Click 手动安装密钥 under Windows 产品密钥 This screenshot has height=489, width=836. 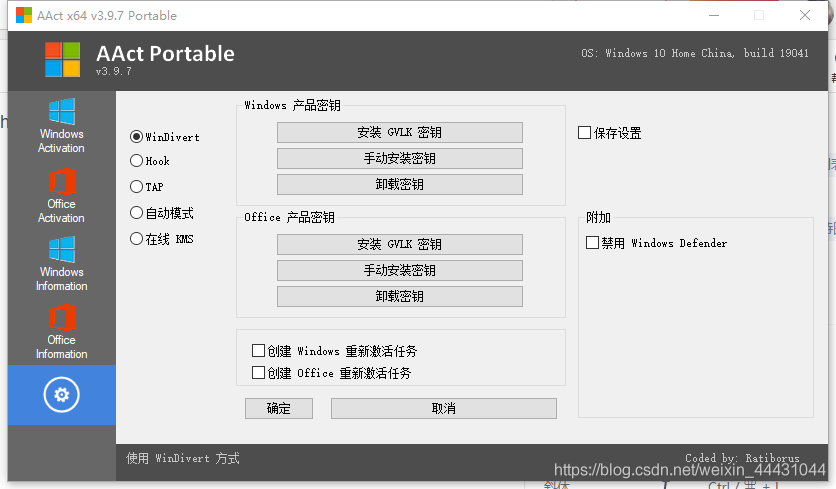click(x=399, y=158)
